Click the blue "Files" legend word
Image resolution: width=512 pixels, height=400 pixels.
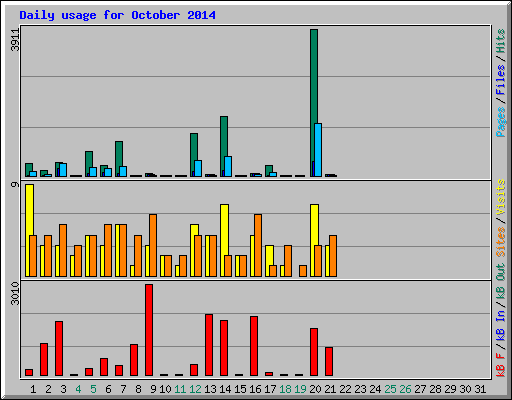[x=500, y=79]
